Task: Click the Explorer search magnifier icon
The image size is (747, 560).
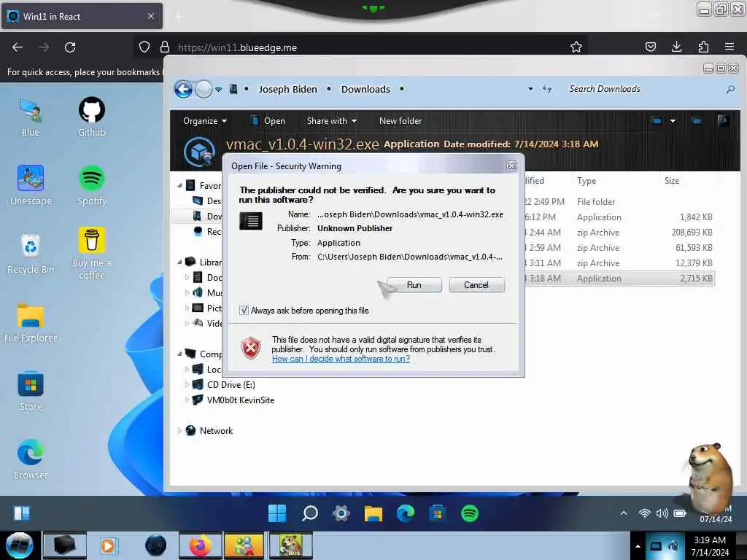Action: point(729,89)
